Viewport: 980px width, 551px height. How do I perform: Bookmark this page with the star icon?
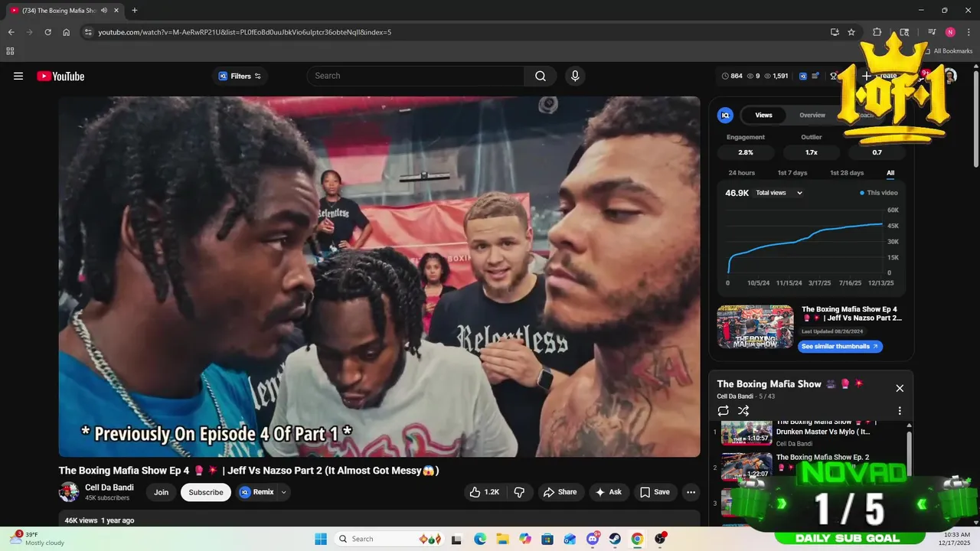click(x=851, y=32)
